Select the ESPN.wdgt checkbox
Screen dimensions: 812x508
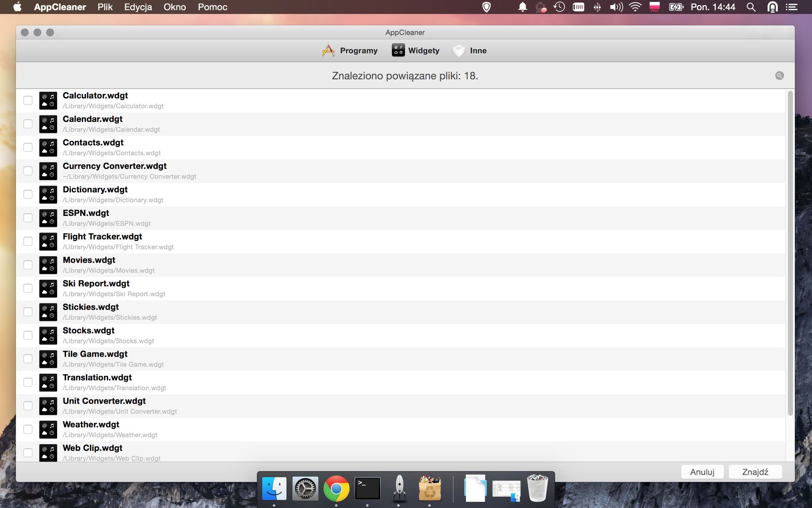28,218
